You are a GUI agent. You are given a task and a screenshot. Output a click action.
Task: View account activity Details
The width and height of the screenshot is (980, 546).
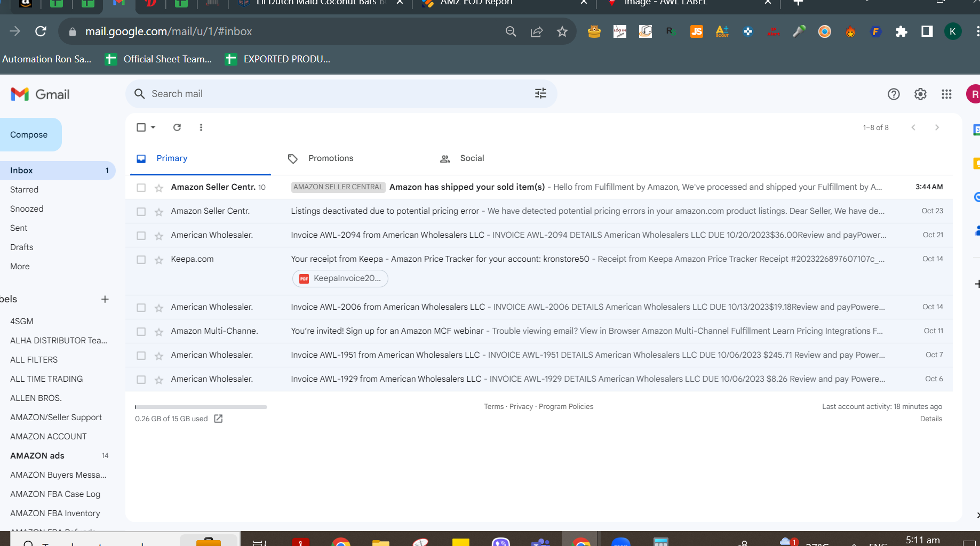(931, 419)
